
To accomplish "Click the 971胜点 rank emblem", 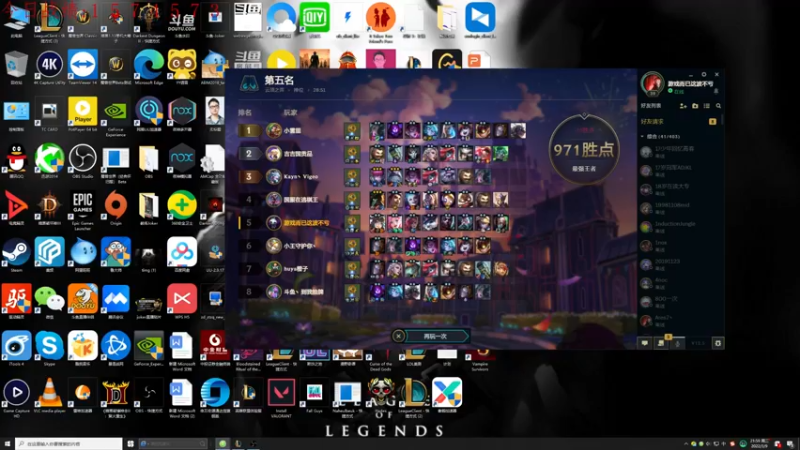I will pos(584,149).
